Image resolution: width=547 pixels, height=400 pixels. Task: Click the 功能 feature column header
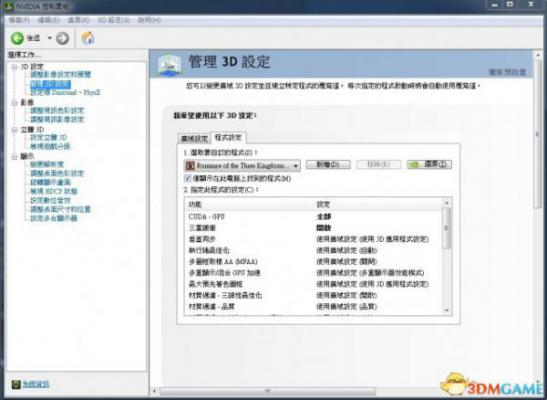tap(195, 204)
